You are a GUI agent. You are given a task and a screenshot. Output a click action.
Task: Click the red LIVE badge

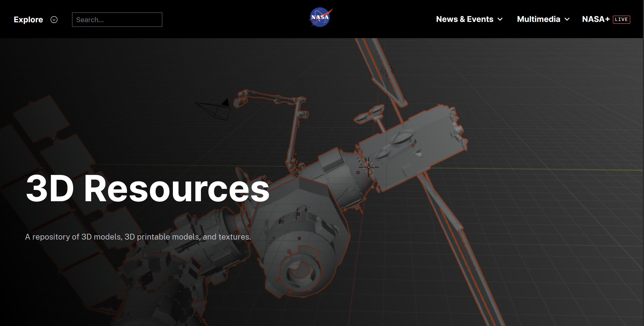coord(621,19)
